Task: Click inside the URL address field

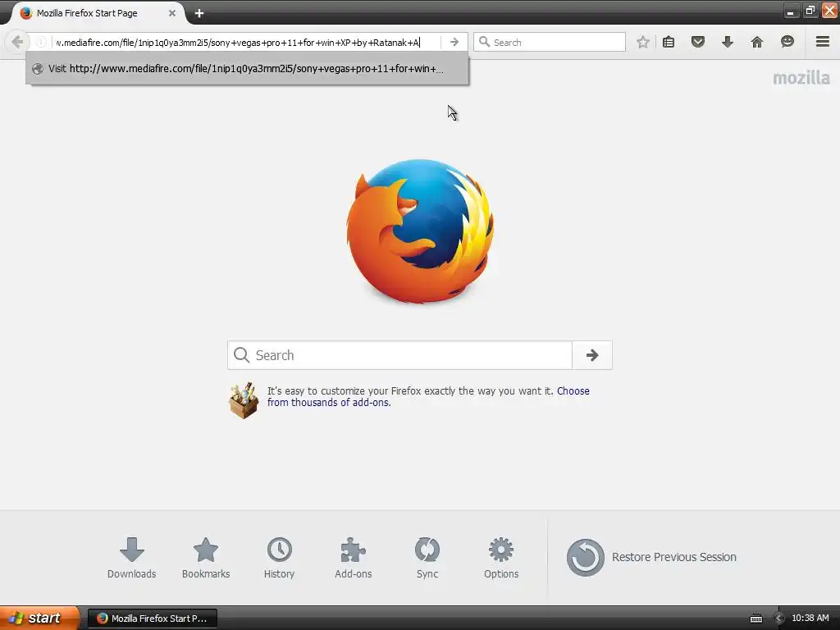Action: coord(245,43)
